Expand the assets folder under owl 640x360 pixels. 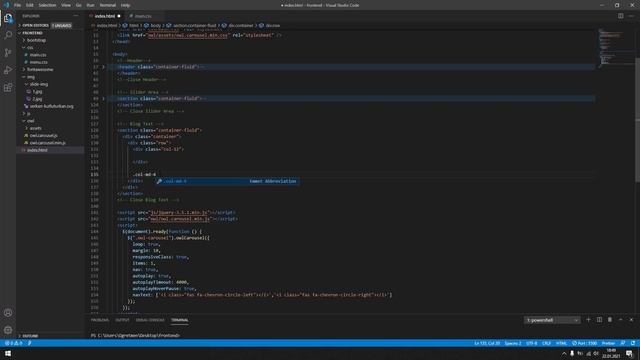coord(50,128)
